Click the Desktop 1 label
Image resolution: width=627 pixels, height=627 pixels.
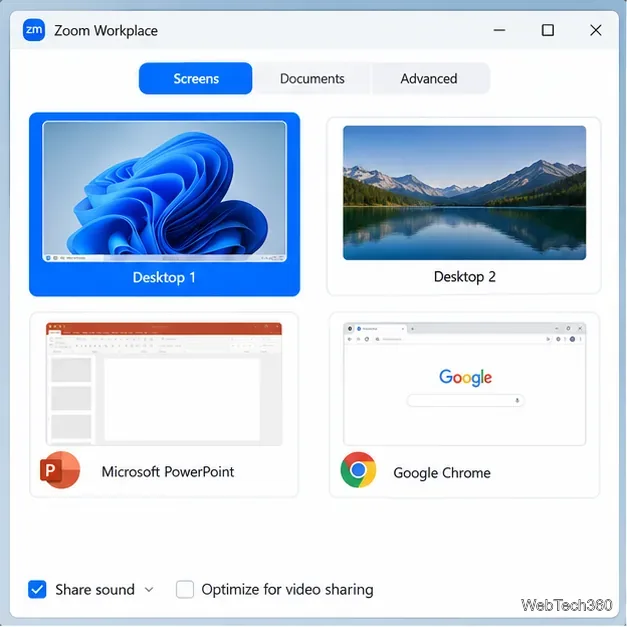point(164,278)
